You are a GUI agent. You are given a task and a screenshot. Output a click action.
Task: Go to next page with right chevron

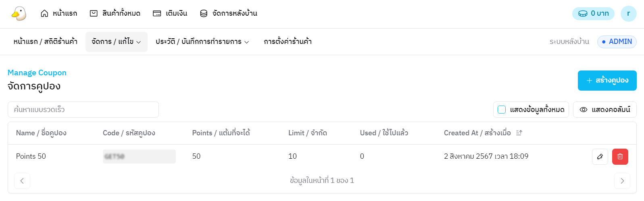622,181
